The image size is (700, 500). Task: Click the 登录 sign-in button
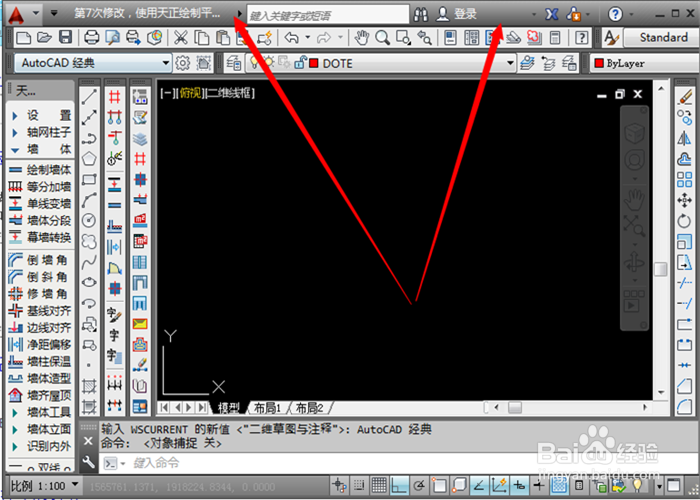(457, 15)
